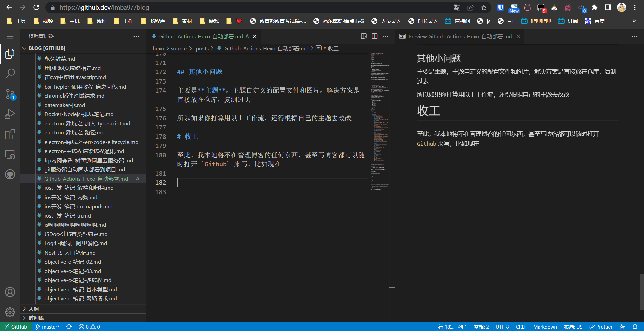The width and height of the screenshot is (644, 331).
Task: Open the Remote Explorer view
Action: tap(10, 155)
